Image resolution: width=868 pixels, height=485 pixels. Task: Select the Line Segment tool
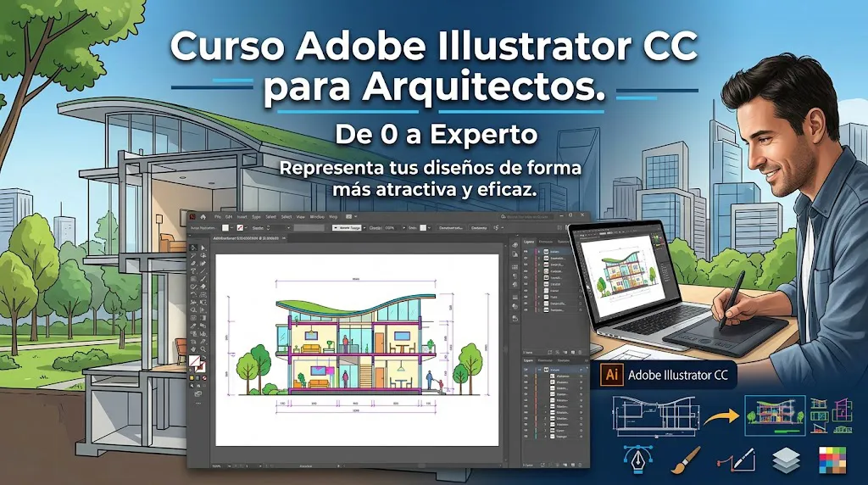[x=203, y=270]
